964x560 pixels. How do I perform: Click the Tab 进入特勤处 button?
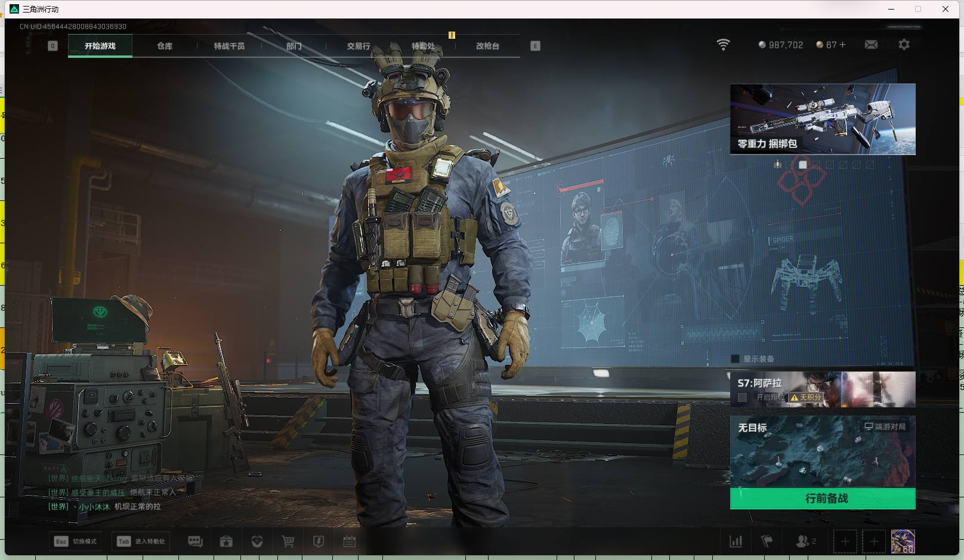coord(141,542)
